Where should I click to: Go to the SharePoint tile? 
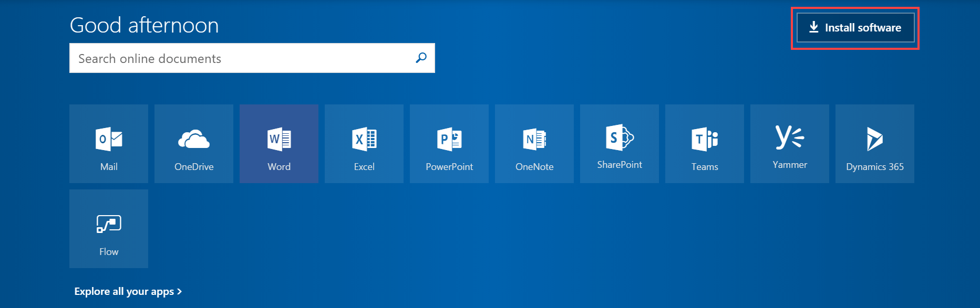[x=620, y=144]
